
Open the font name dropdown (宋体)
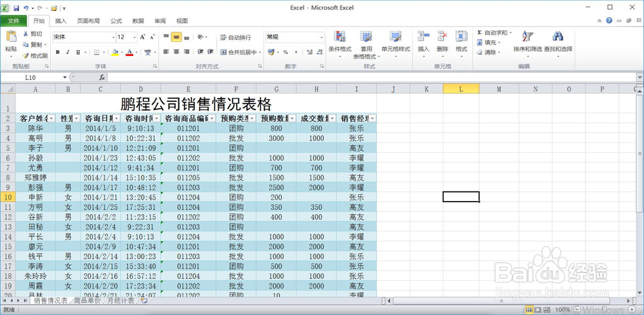(x=113, y=37)
